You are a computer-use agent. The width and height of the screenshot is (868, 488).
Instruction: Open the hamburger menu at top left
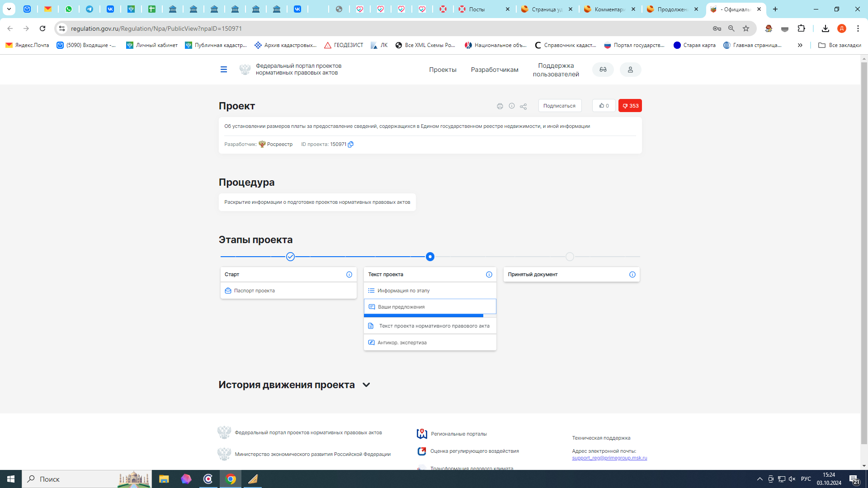click(223, 70)
